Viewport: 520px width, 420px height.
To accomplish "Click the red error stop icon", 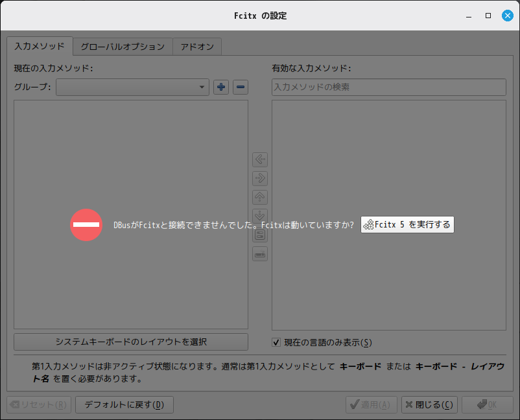I will click(x=86, y=225).
